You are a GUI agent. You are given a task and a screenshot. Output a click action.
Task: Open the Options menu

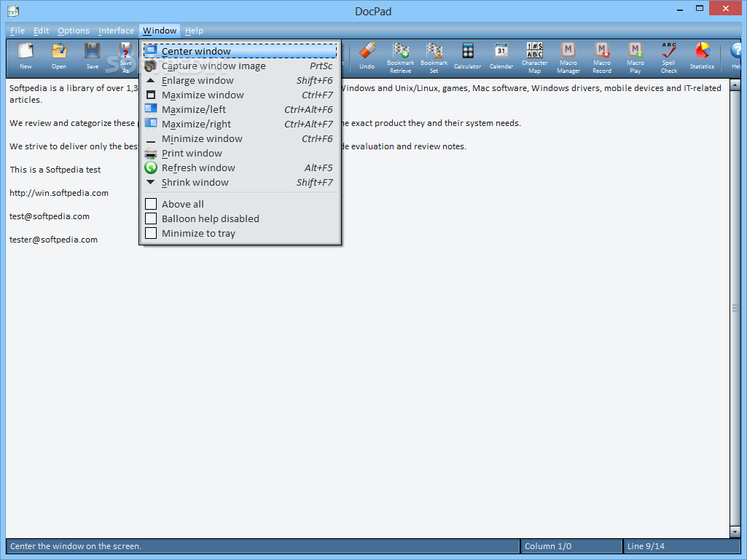pos(74,31)
